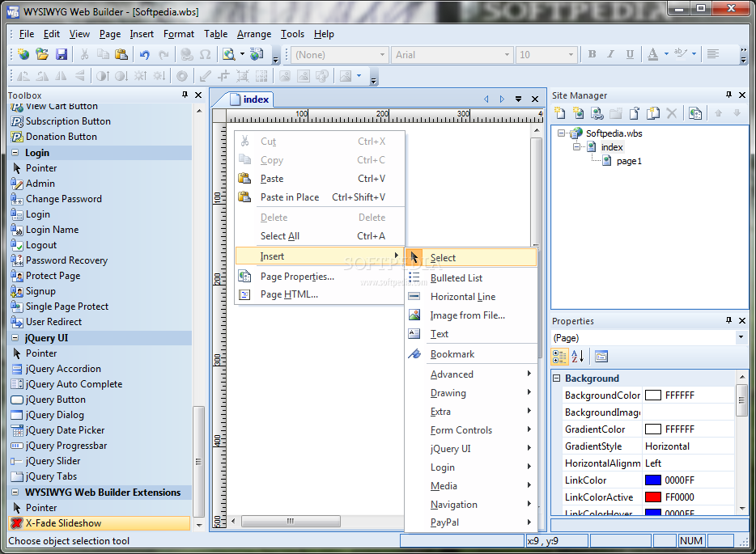The width and height of the screenshot is (756, 554).
Task: Click the Undo arrow icon
Action: 145,54
